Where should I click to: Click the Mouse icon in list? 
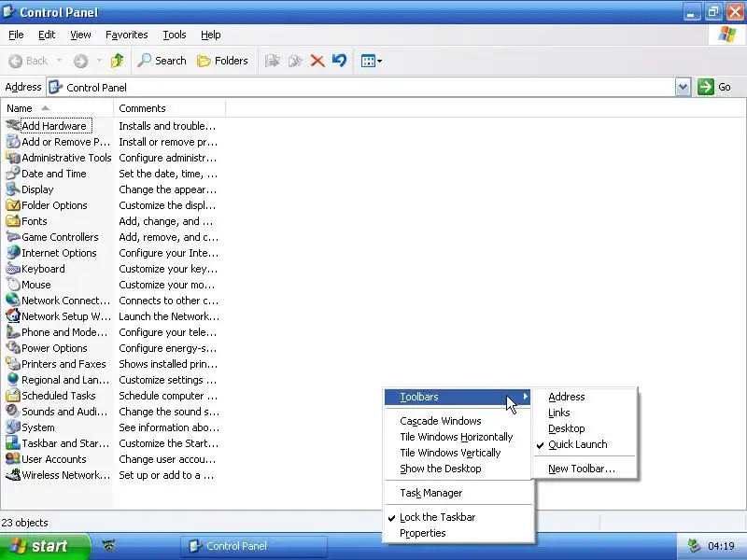[x=13, y=285]
